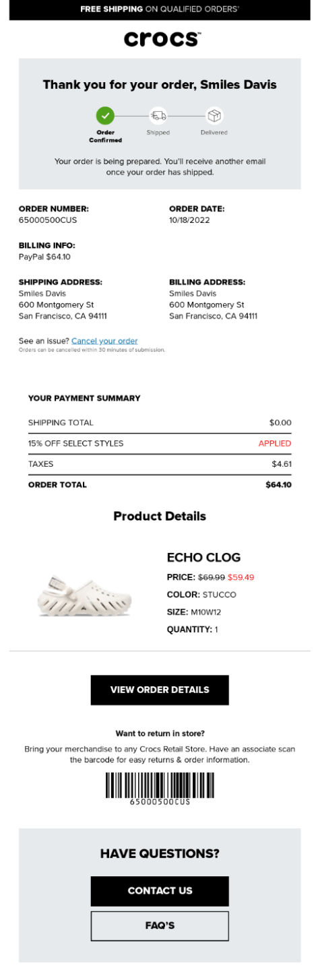Viewport: 320px width, 980px height.
Task: Click the Delivered box status icon
Action: pos(214,116)
